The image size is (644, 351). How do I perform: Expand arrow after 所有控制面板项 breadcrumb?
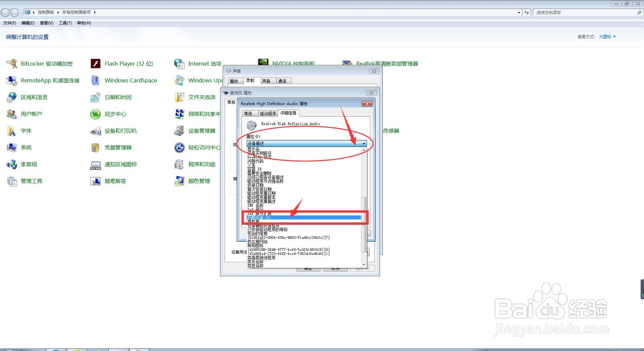95,12
